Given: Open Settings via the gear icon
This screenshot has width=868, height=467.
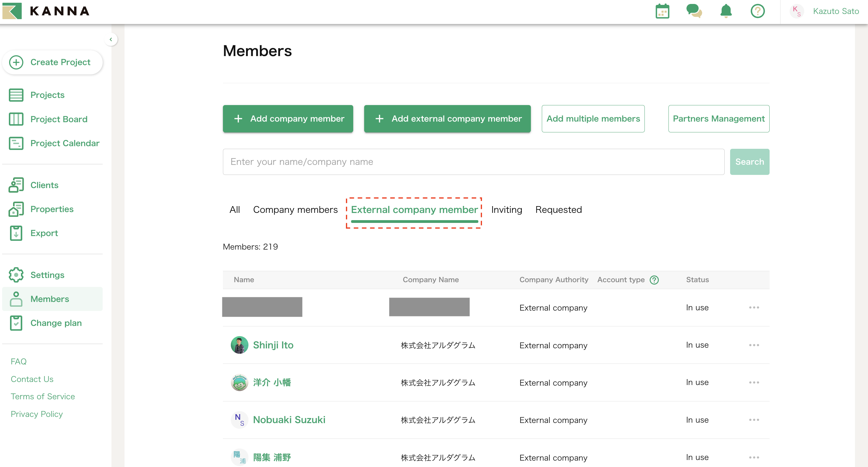Looking at the screenshot, I should (x=16, y=274).
